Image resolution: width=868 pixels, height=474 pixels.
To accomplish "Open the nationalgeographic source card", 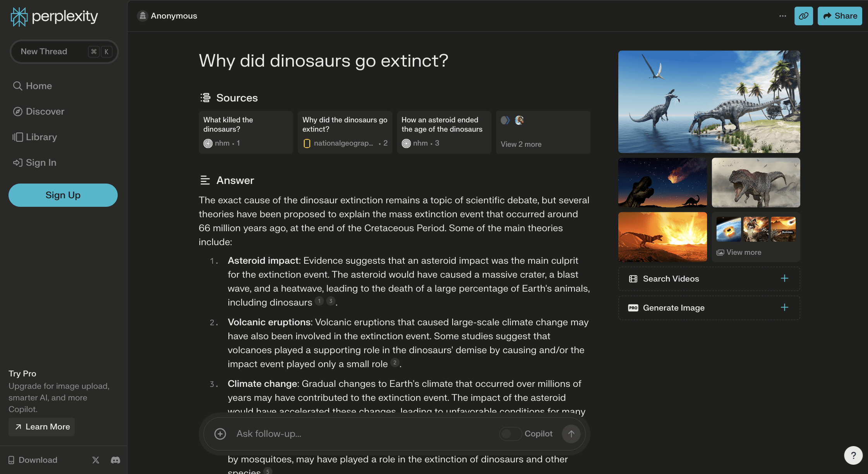I will (345, 132).
